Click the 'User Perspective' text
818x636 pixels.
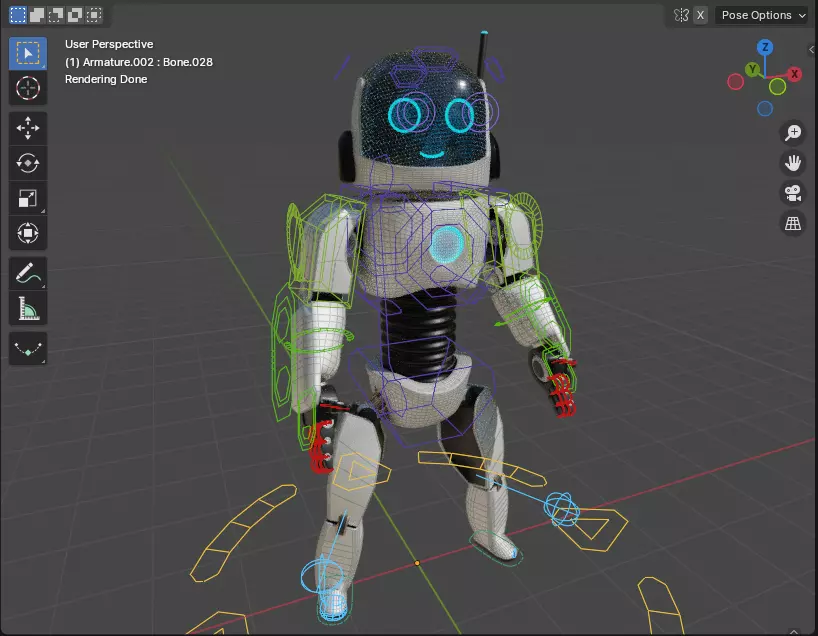tap(109, 44)
